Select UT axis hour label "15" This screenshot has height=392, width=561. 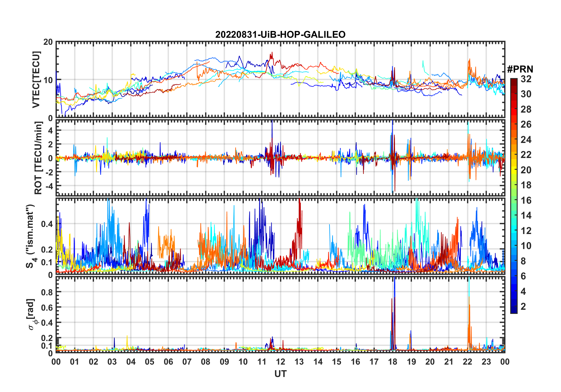point(337,362)
